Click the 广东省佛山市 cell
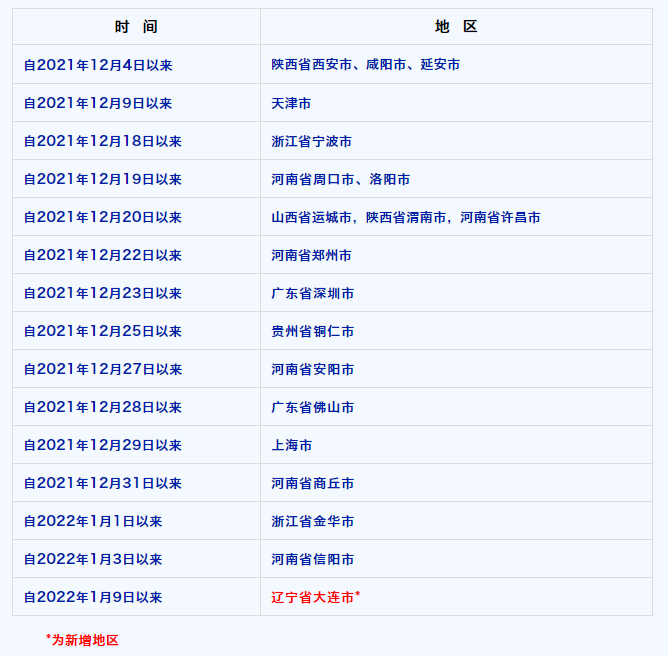Screen dimensions: 668x656 456,406
